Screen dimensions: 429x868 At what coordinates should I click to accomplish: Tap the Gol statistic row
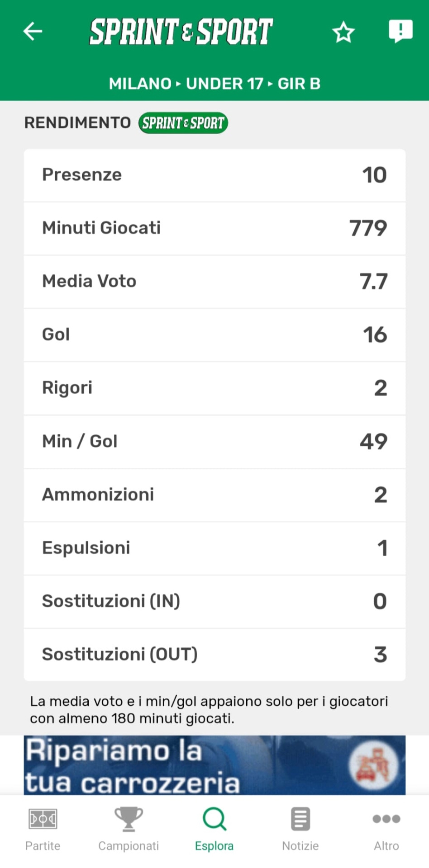214,335
